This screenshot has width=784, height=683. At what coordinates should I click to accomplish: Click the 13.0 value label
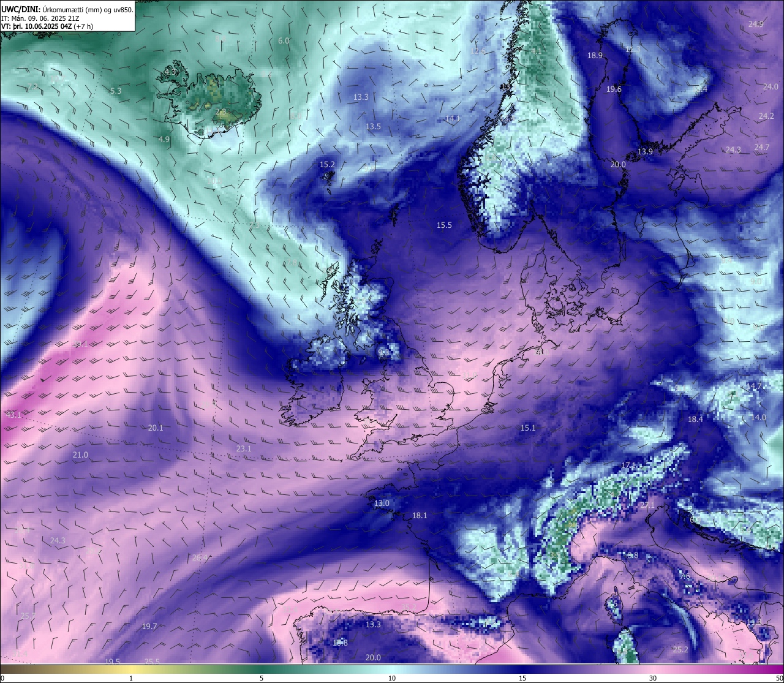pyautogui.click(x=382, y=504)
